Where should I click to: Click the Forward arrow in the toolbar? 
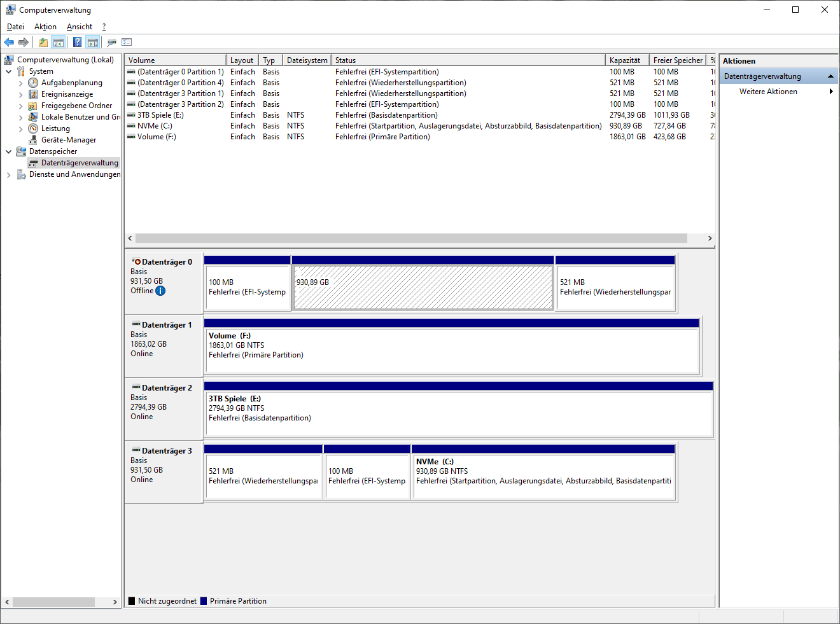(24, 43)
